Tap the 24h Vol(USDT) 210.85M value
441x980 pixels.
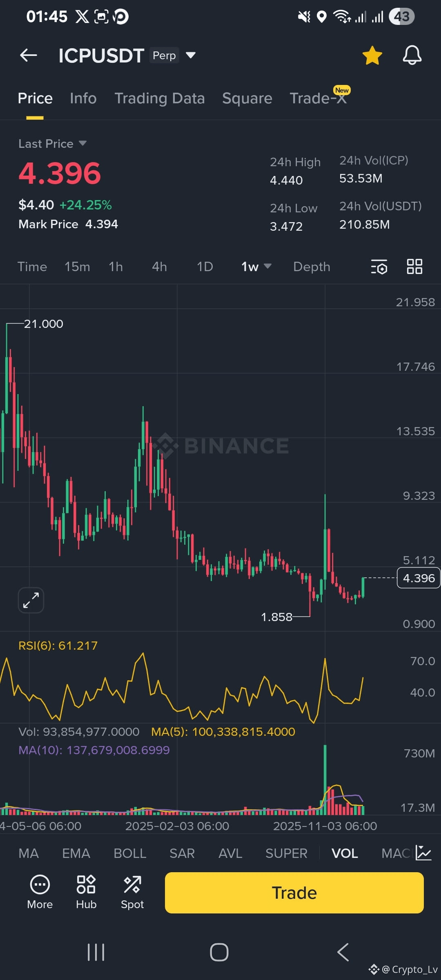click(365, 225)
